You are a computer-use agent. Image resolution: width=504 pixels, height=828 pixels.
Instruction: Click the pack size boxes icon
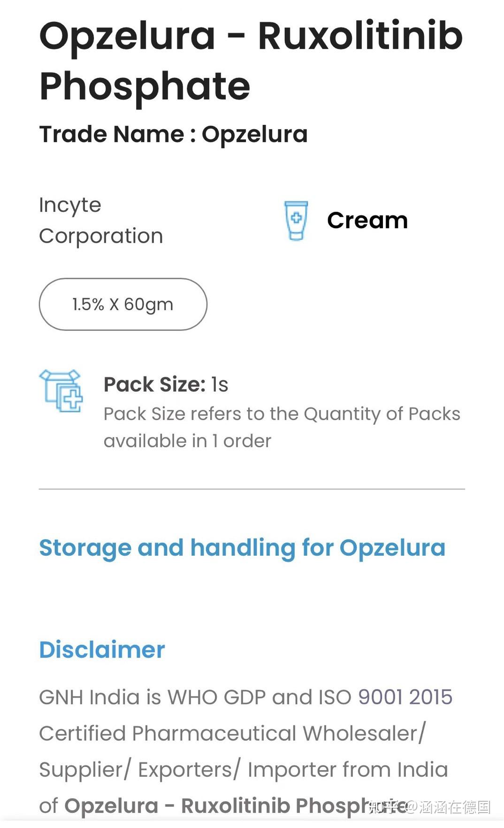61,391
